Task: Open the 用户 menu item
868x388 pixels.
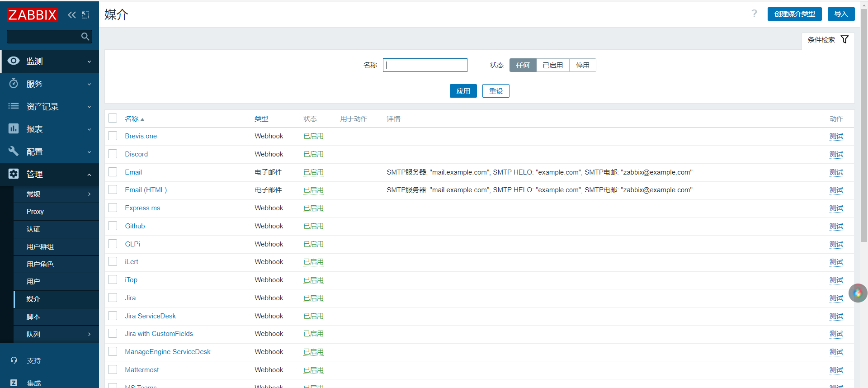Action: (x=56, y=282)
